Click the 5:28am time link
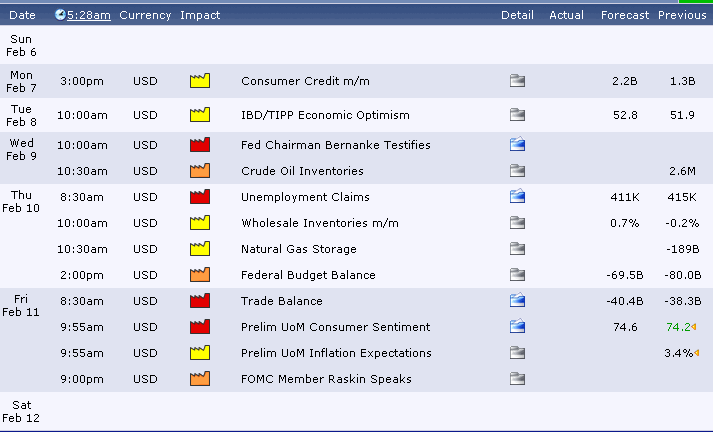This screenshot has width=713, height=436. coord(89,15)
